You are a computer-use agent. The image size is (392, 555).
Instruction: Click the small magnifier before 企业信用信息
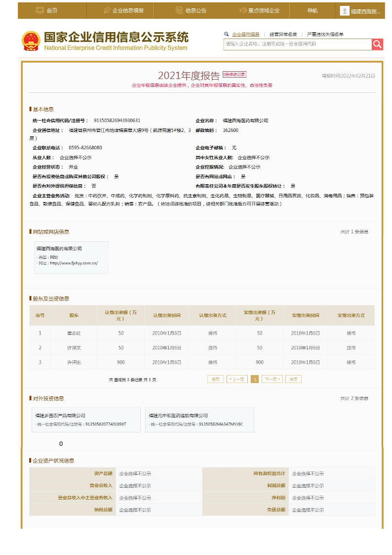pos(226,34)
